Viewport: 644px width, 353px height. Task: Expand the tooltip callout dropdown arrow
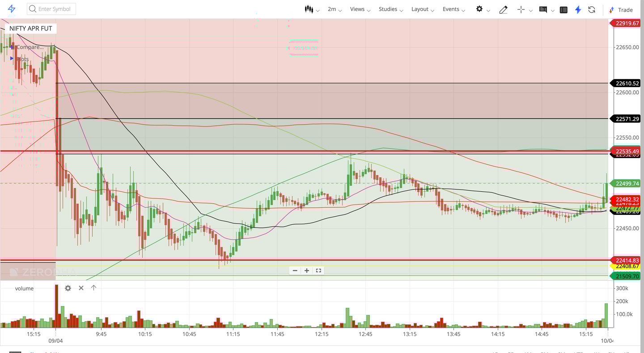point(553,10)
